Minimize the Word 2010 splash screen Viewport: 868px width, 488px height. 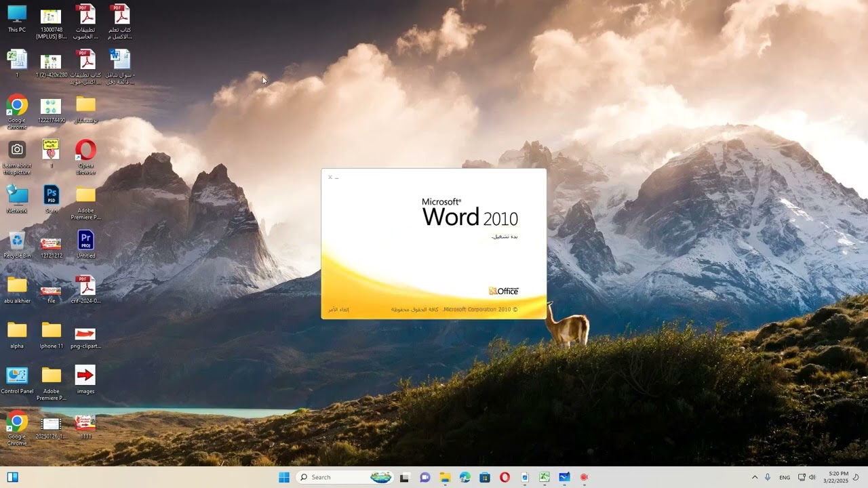point(337,178)
